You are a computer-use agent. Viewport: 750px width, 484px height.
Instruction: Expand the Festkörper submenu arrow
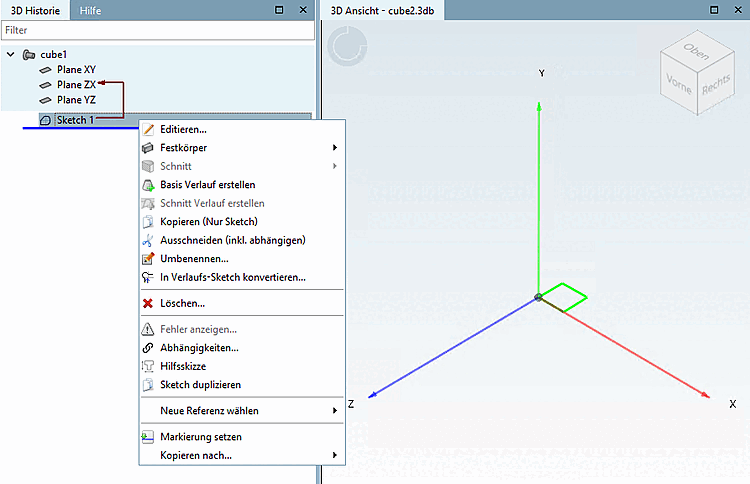click(335, 148)
